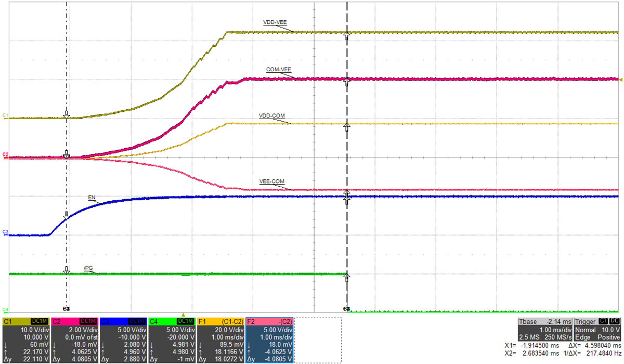This screenshot has width=624, height=364.
Task: Click the yellow trigger delay triangle below the grid
Action: coord(184,314)
